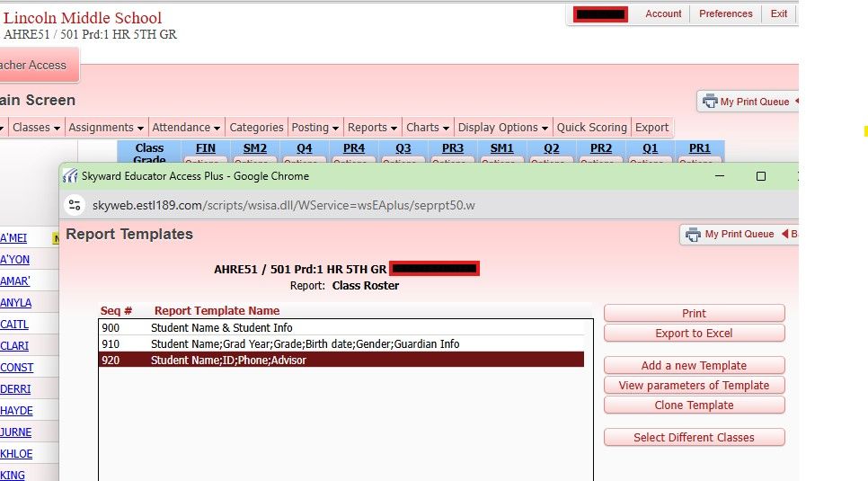Click the printer icon in popup's My Print Queue
This screenshot has height=481, width=868.
(x=693, y=235)
